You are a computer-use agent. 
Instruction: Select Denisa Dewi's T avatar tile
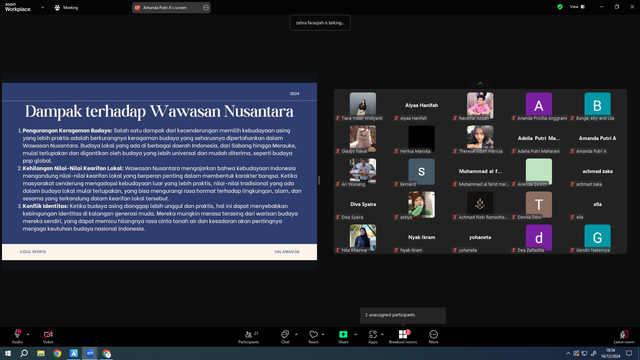click(x=539, y=205)
